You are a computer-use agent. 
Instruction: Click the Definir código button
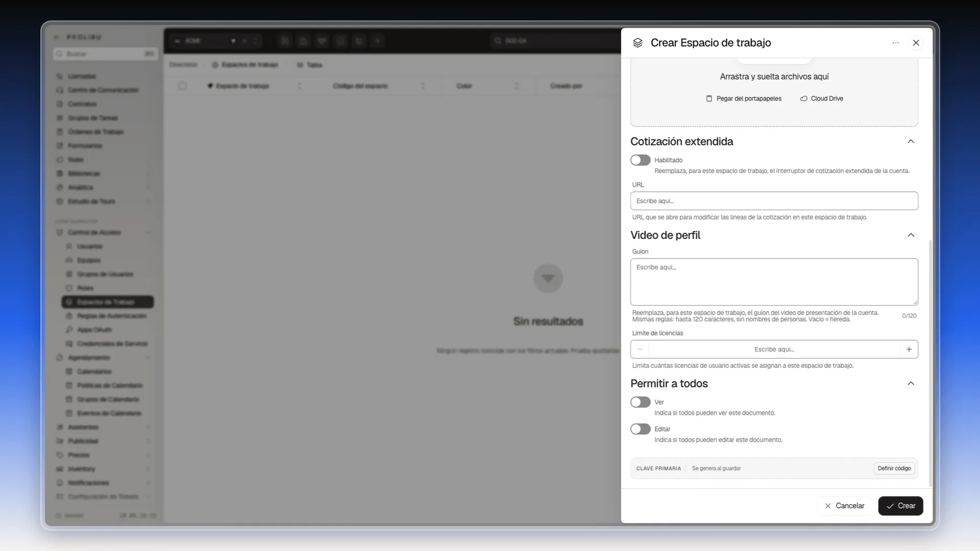pos(894,468)
